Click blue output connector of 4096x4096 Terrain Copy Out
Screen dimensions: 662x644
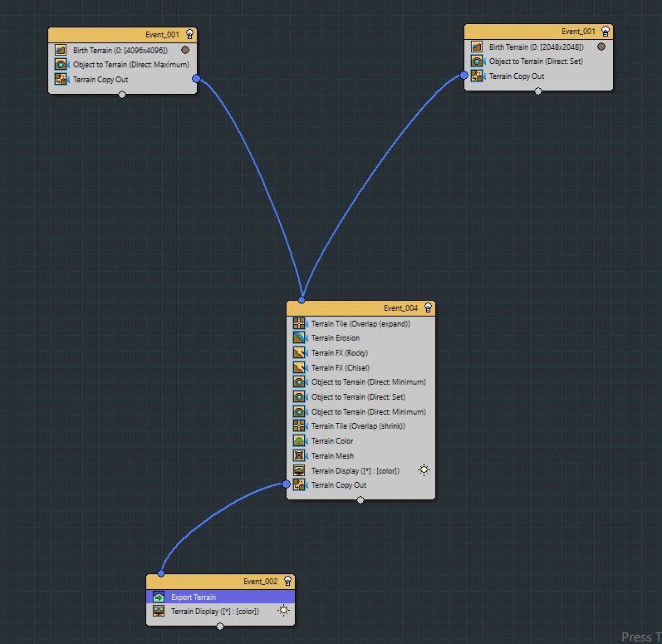tap(196, 79)
